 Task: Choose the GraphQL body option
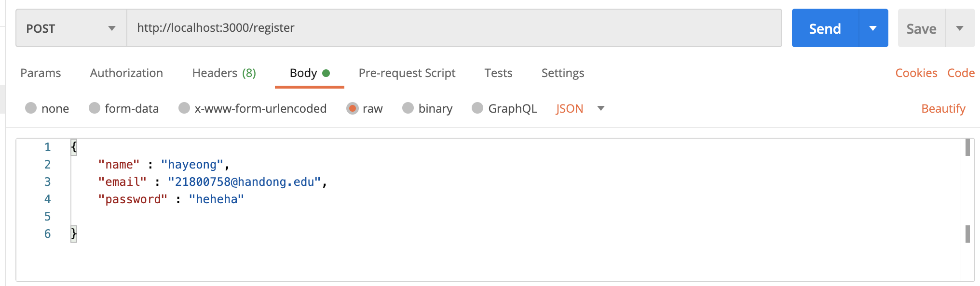click(x=477, y=108)
